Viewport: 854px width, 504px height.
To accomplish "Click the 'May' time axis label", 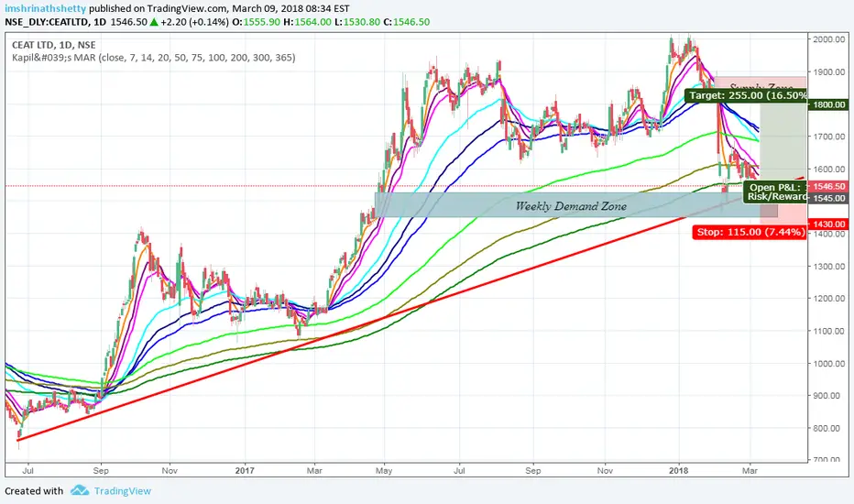I will click(x=384, y=470).
